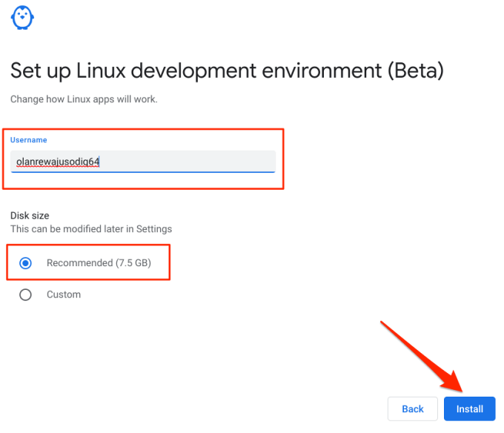Click the "Recommended (7.5 GB)" label text
504x433 pixels.
(100, 263)
